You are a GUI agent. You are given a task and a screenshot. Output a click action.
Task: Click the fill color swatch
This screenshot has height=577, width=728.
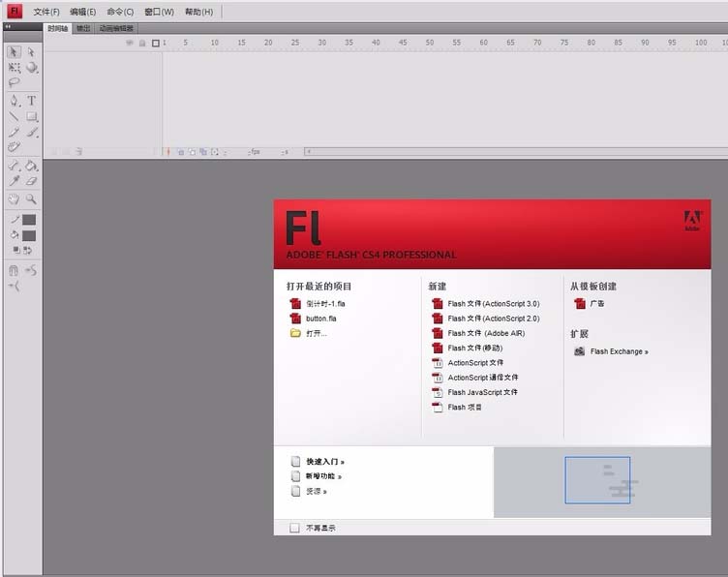[x=29, y=236]
